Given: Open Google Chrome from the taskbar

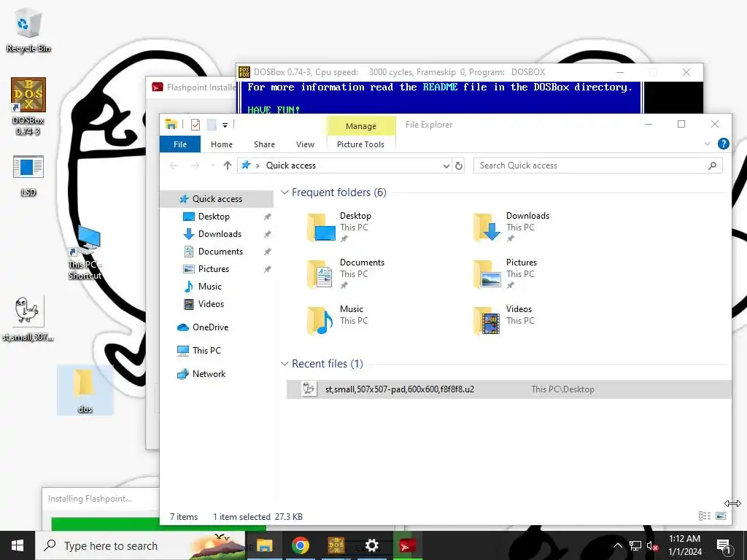Looking at the screenshot, I should point(300,545).
